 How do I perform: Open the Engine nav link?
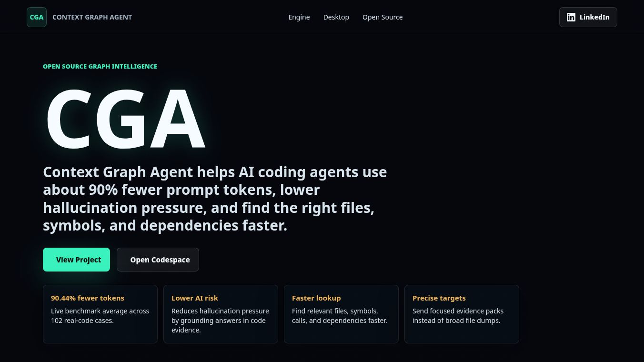[x=299, y=17]
